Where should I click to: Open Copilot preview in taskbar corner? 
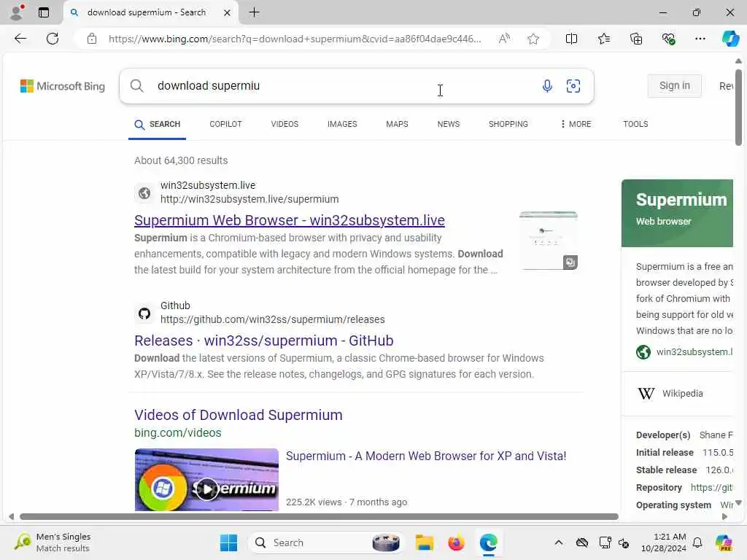[724, 542]
